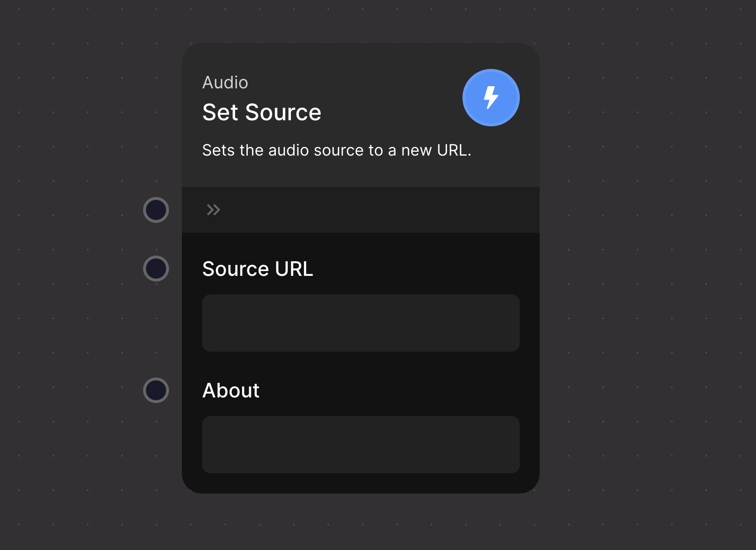
Task: Click the double chevron trigger icon
Action: point(213,210)
